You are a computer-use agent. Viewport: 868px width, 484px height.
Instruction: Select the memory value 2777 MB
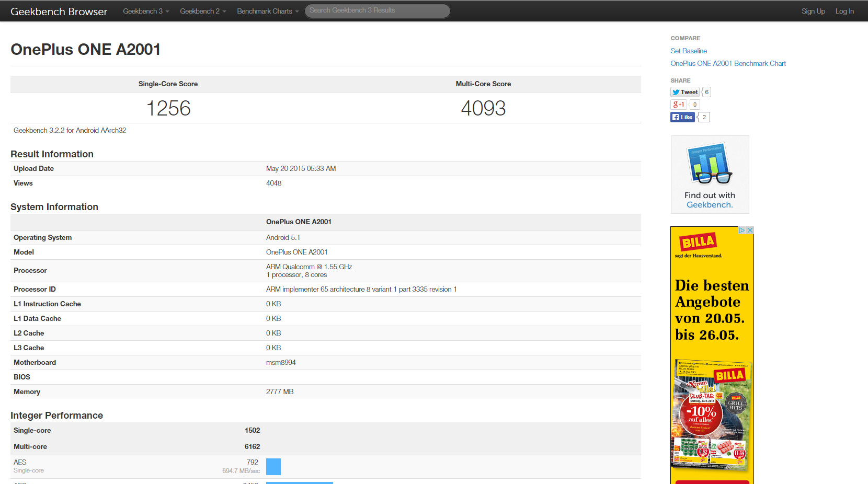[x=280, y=391]
